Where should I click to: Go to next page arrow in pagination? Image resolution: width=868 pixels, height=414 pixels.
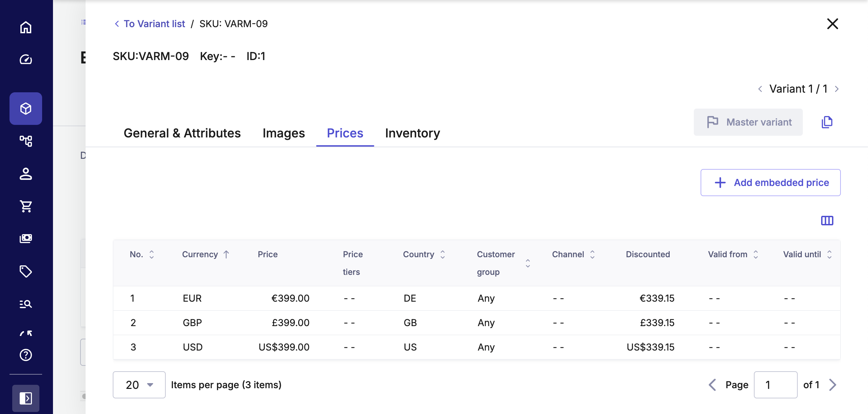coord(832,385)
